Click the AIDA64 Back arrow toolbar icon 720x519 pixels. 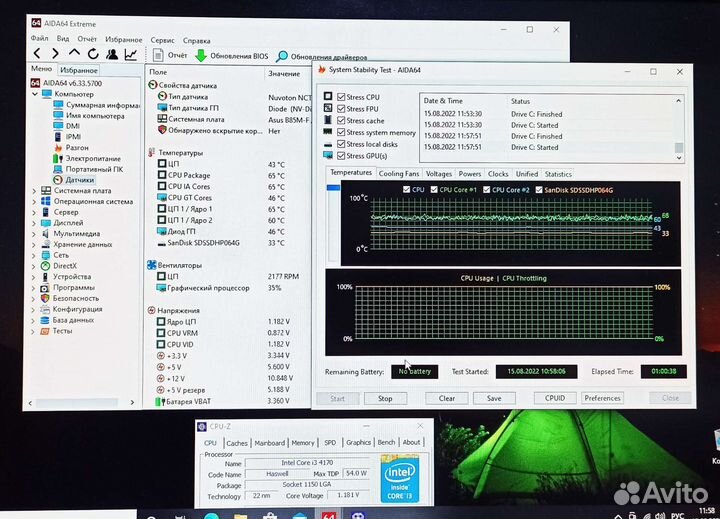coord(37,54)
